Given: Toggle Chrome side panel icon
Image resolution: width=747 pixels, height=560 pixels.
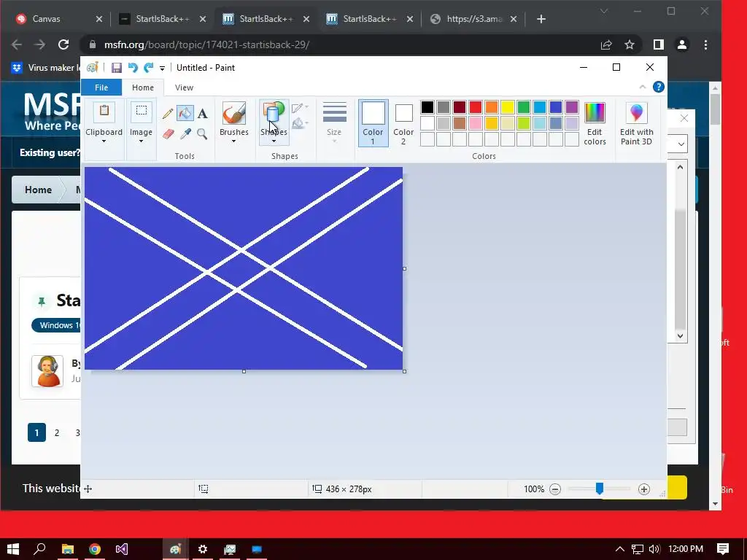Looking at the screenshot, I should (659, 44).
